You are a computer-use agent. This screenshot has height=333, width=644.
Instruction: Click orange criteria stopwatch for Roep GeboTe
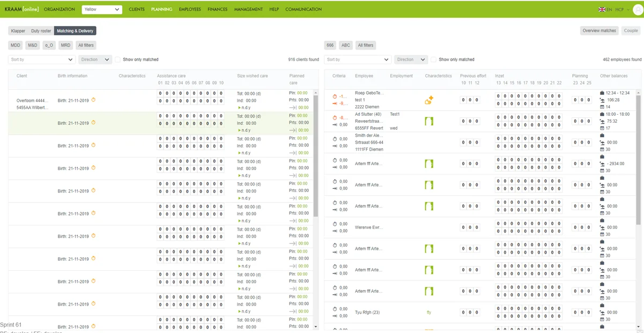335,97
